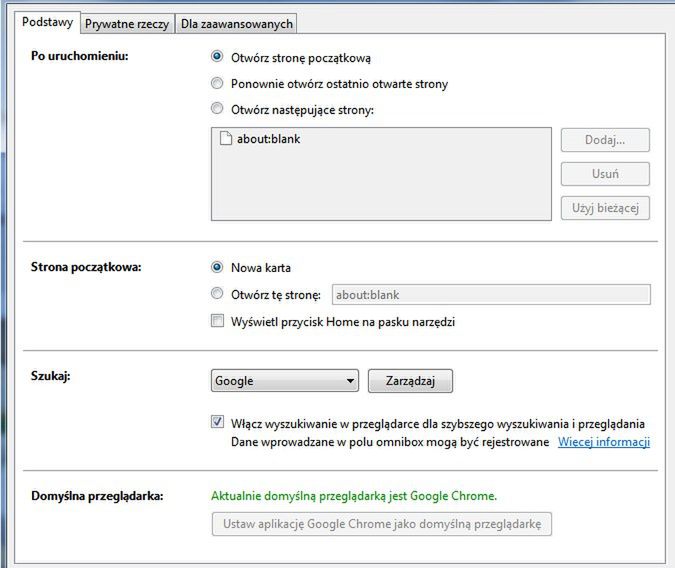Image resolution: width=675 pixels, height=568 pixels.
Task: Click the page icon beside about:blank
Action: point(226,138)
